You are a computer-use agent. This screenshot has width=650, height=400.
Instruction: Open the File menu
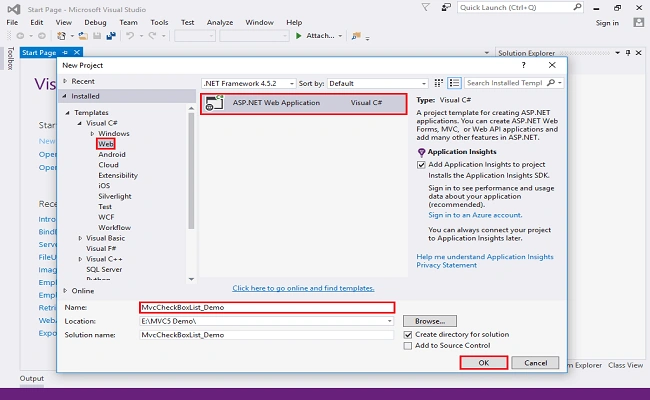(12, 22)
